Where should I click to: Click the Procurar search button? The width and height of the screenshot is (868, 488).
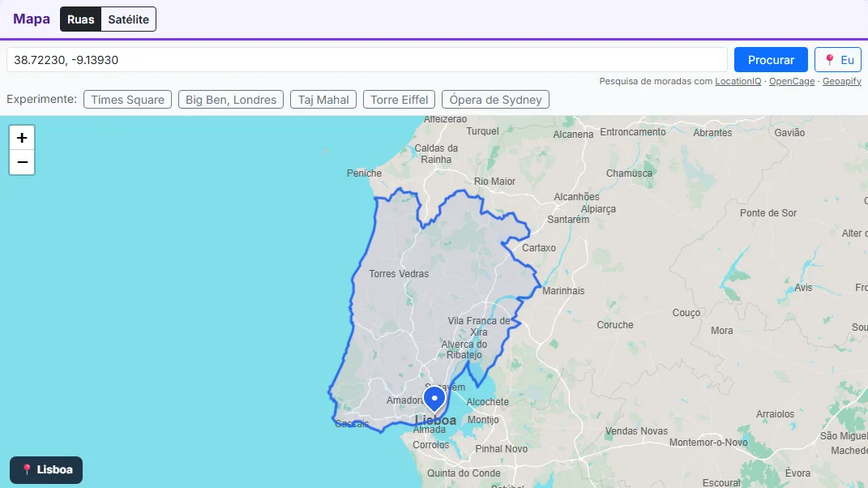click(x=771, y=60)
